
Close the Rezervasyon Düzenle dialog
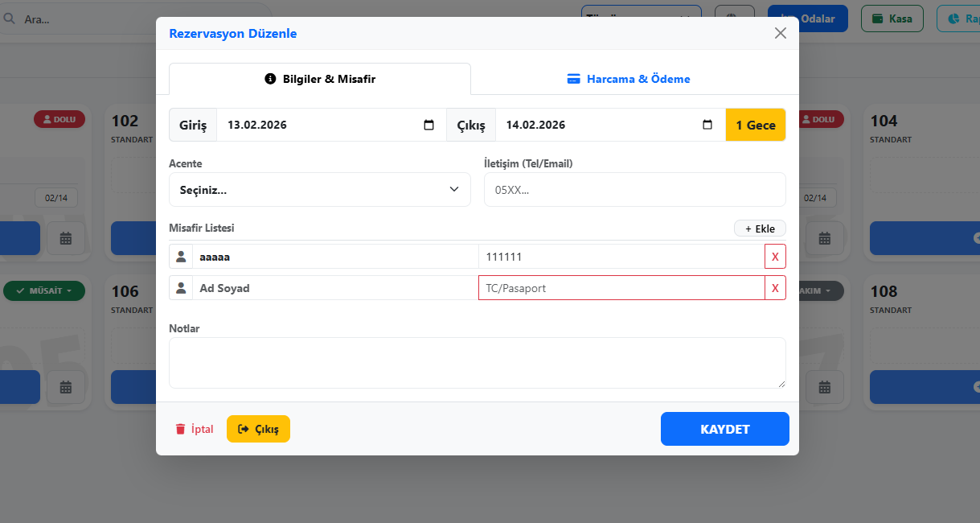(x=780, y=33)
